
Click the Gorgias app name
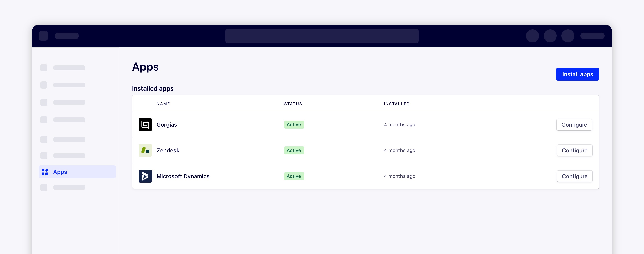[167, 125]
